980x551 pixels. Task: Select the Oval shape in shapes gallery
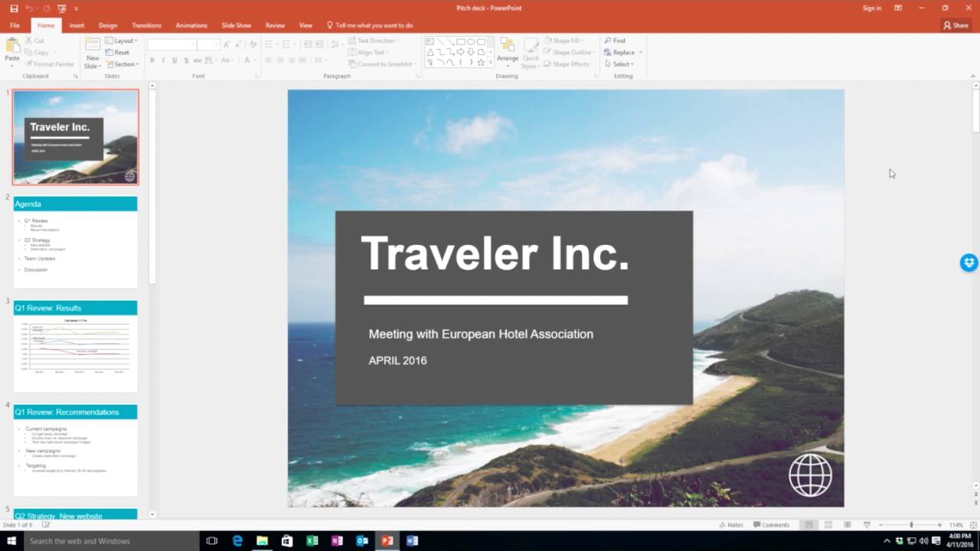tap(471, 41)
